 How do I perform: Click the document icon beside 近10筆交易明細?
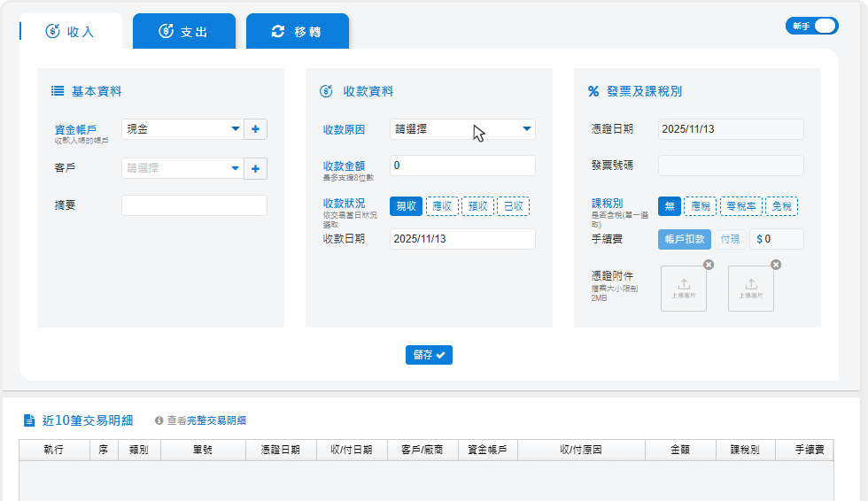pyautogui.click(x=29, y=420)
